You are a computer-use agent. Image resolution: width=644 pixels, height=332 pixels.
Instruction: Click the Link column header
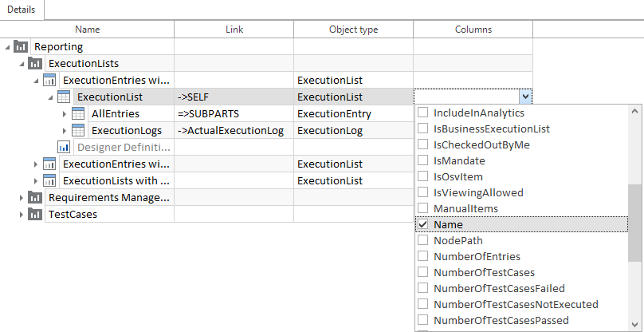tap(234, 30)
